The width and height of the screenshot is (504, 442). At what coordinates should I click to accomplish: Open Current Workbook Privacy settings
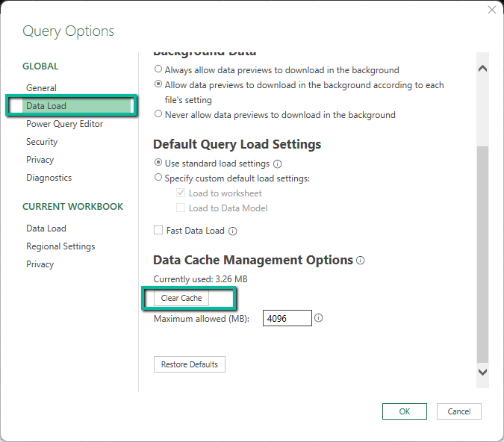click(x=40, y=264)
